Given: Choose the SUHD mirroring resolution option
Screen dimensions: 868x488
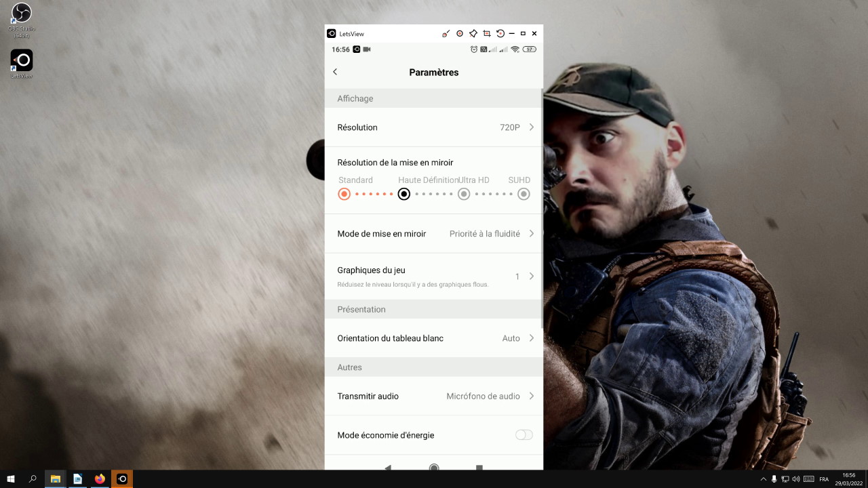Looking at the screenshot, I should 524,195.
